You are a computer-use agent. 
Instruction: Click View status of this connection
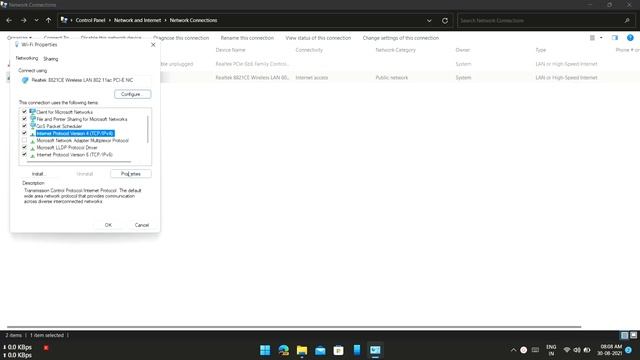[318, 38]
